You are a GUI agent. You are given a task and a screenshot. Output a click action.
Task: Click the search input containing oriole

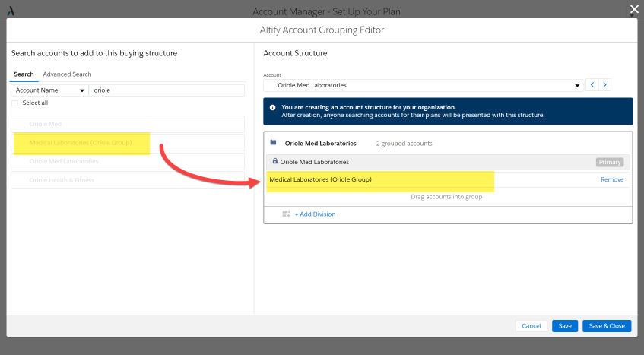pyautogui.click(x=167, y=90)
